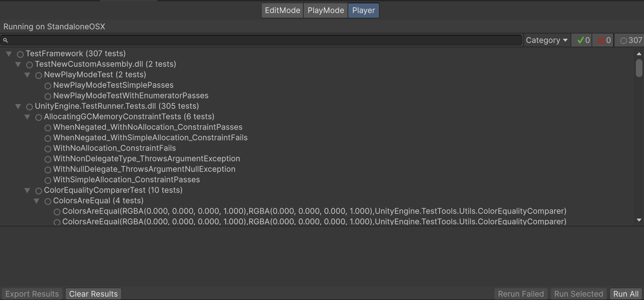Screen dimensions: 644x300
Task: Toggle the passed tests filter
Action: [582, 40]
